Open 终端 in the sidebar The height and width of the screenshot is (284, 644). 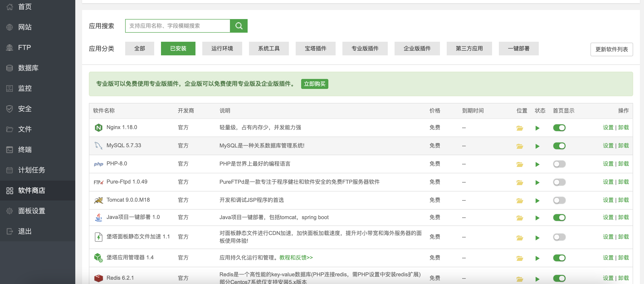(37, 149)
